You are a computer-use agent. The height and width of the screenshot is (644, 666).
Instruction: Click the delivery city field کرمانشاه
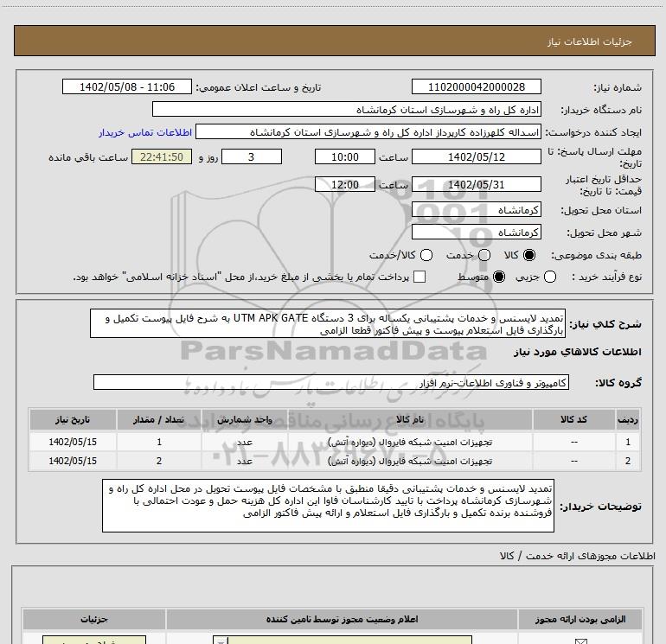[476, 233]
